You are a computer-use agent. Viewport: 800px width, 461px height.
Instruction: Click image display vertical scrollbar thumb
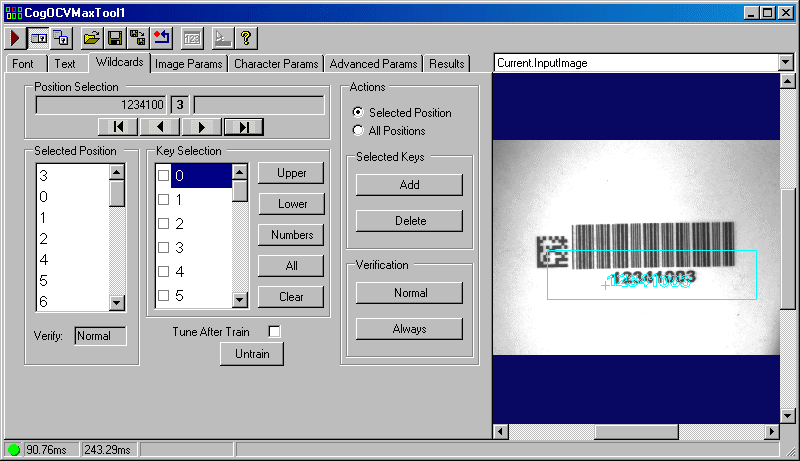[788, 249]
